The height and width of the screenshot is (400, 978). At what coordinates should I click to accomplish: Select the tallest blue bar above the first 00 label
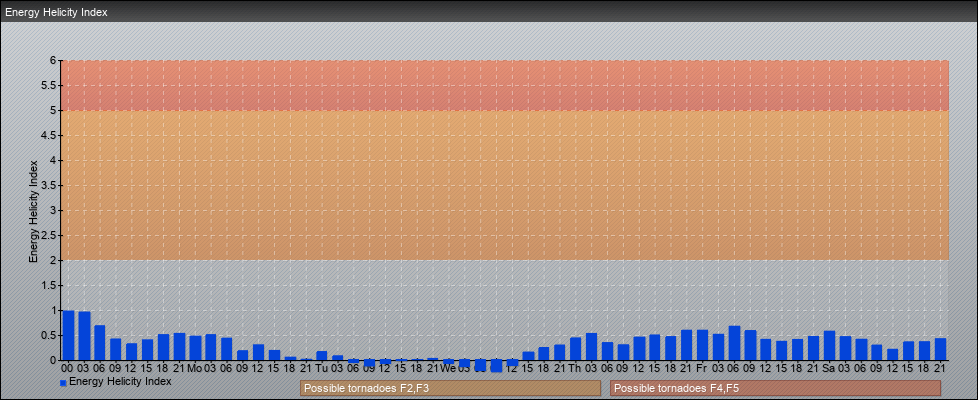(68, 335)
